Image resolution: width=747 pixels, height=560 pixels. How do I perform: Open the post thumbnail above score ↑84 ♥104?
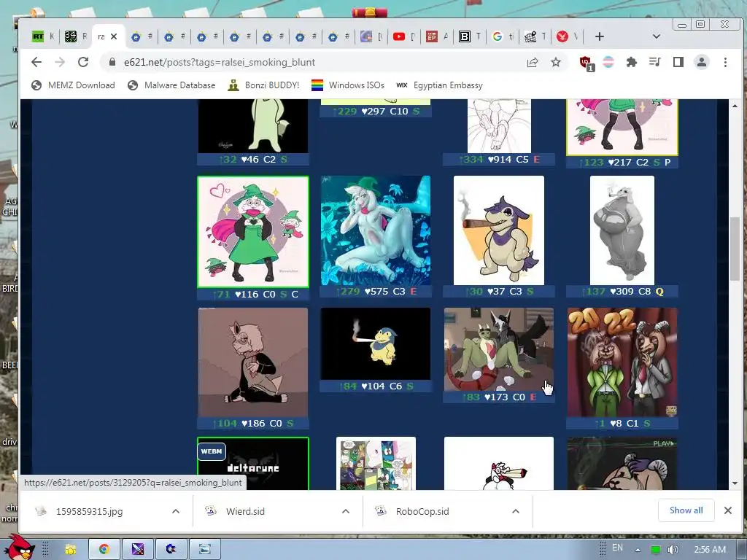376,344
